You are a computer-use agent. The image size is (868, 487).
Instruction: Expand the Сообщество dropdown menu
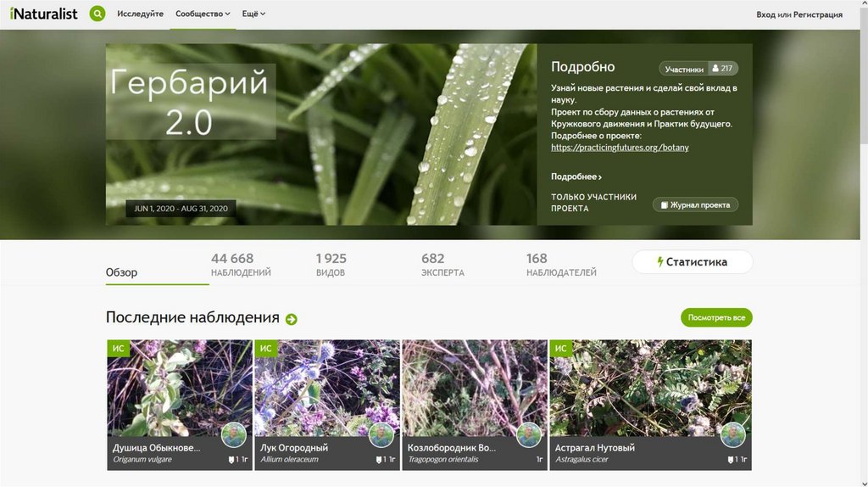click(203, 14)
